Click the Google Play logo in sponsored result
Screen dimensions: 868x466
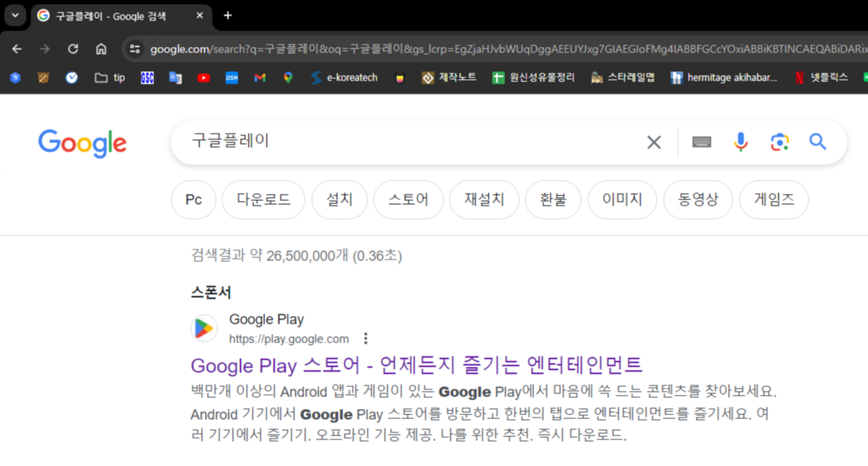coord(204,328)
